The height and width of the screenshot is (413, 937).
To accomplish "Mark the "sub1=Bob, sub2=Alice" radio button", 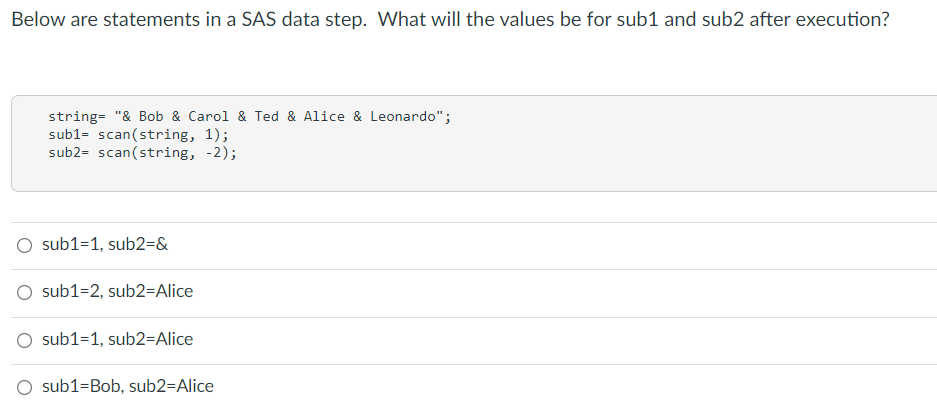I will tap(23, 387).
